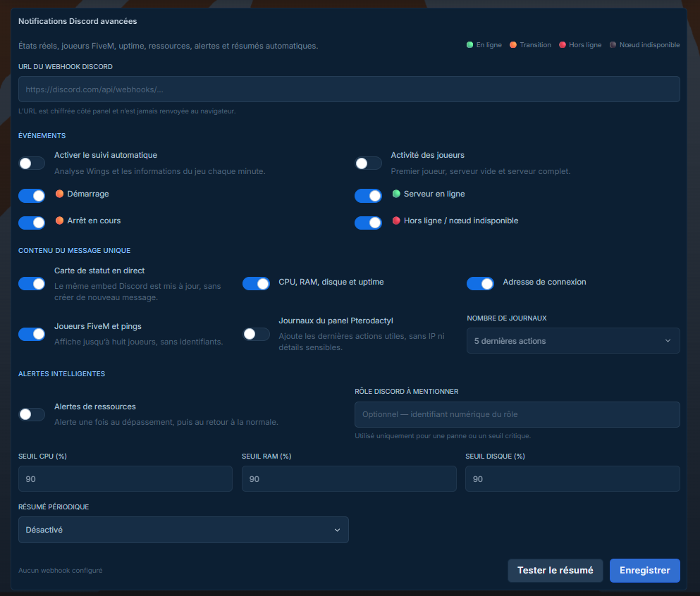Disable Hors ligne / nœud indisponible toggle
Viewport: 700px width, 596px height.
(x=368, y=222)
